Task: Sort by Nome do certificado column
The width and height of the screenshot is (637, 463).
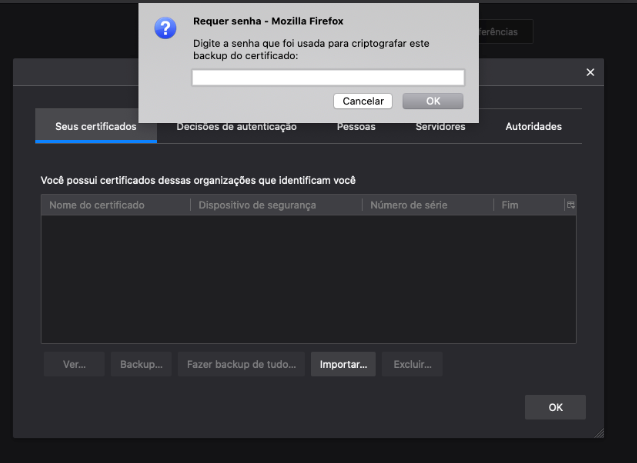Action: pos(115,205)
